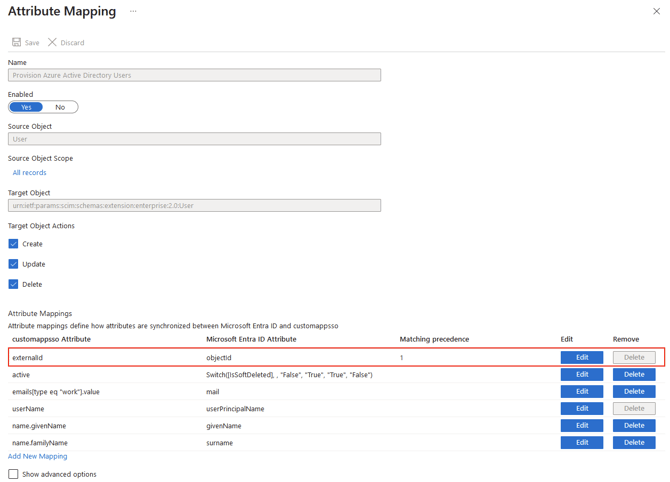Delete the mail attribute mapping row
670x482 pixels.
[x=634, y=392]
